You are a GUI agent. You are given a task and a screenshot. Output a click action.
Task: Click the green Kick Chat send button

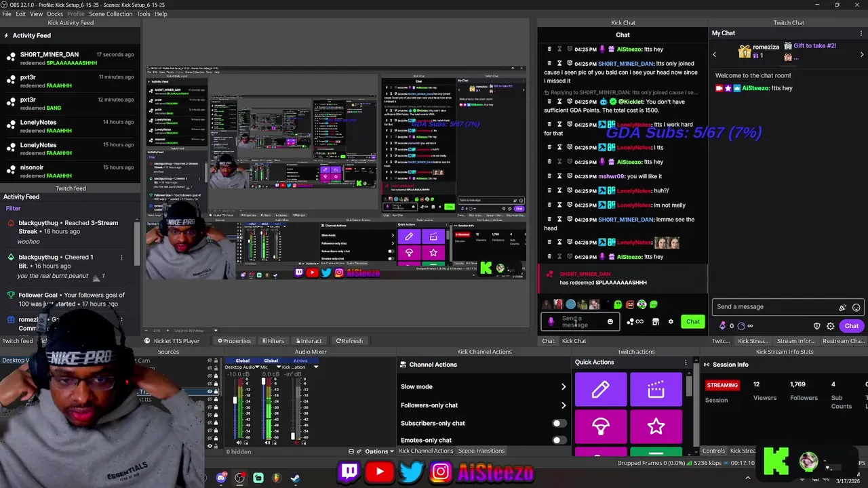click(692, 322)
